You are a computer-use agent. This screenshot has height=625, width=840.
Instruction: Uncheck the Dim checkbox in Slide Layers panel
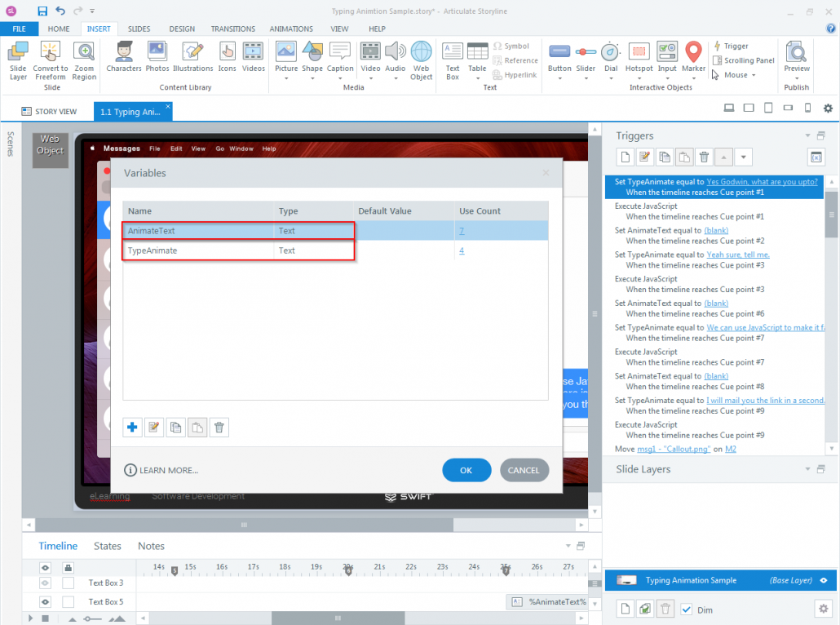(687, 609)
